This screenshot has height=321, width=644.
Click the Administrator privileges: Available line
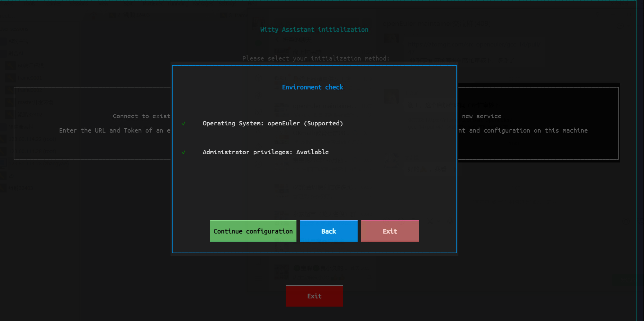[x=266, y=152]
